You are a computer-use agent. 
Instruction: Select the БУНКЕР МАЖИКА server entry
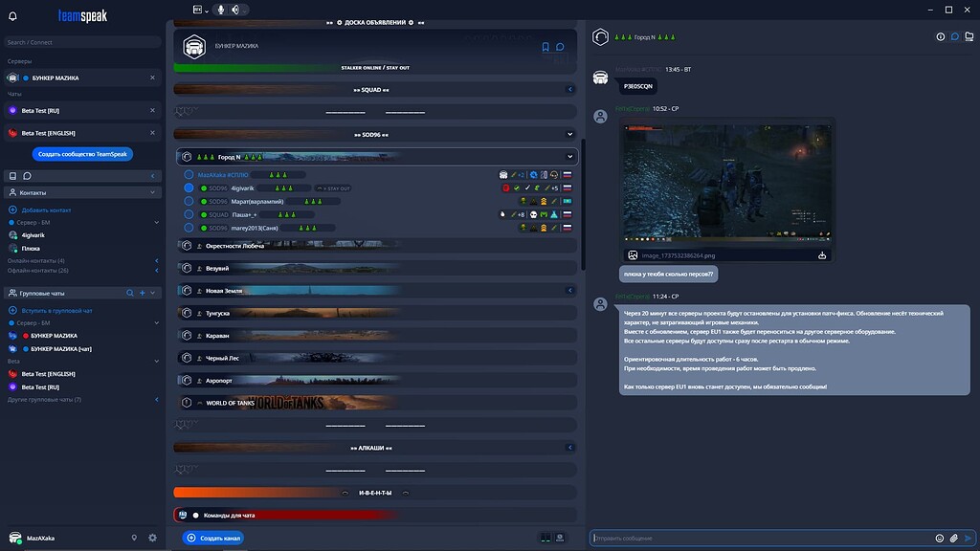pos(67,77)
